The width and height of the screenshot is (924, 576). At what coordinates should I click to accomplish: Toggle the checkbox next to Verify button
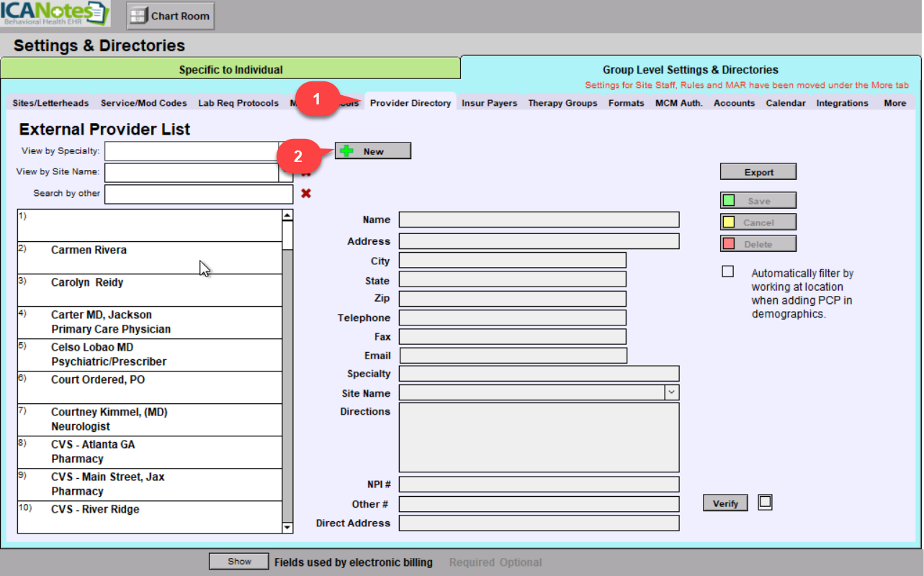pos(765,503)
